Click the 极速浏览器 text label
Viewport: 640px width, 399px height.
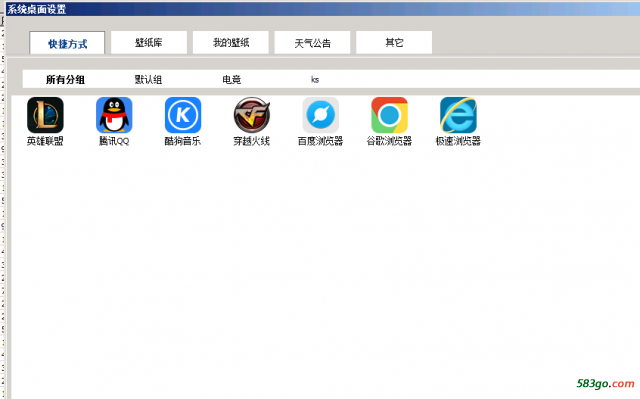[458, 141]
